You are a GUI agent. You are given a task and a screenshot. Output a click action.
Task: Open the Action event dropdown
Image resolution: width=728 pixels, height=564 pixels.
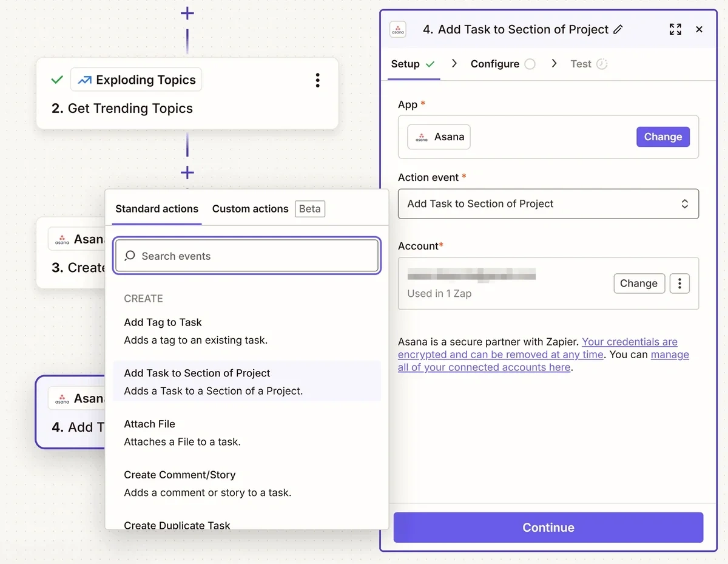point(548,204)
